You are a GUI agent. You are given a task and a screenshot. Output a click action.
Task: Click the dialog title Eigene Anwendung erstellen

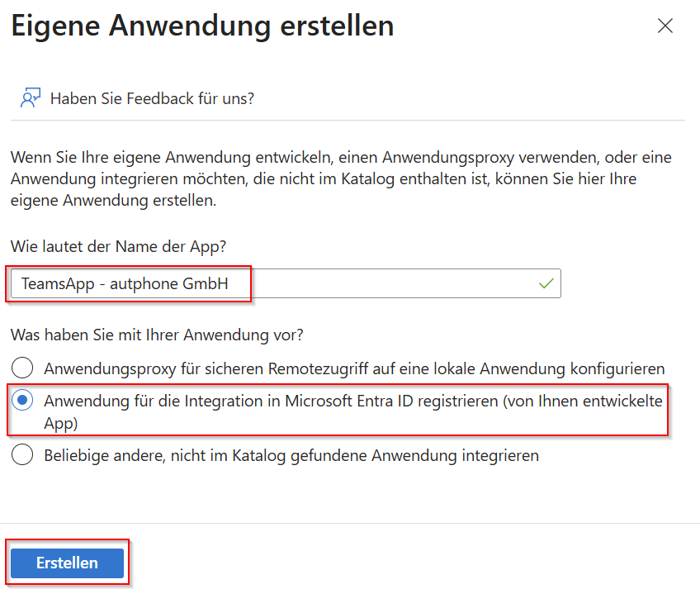coord(201,26)
